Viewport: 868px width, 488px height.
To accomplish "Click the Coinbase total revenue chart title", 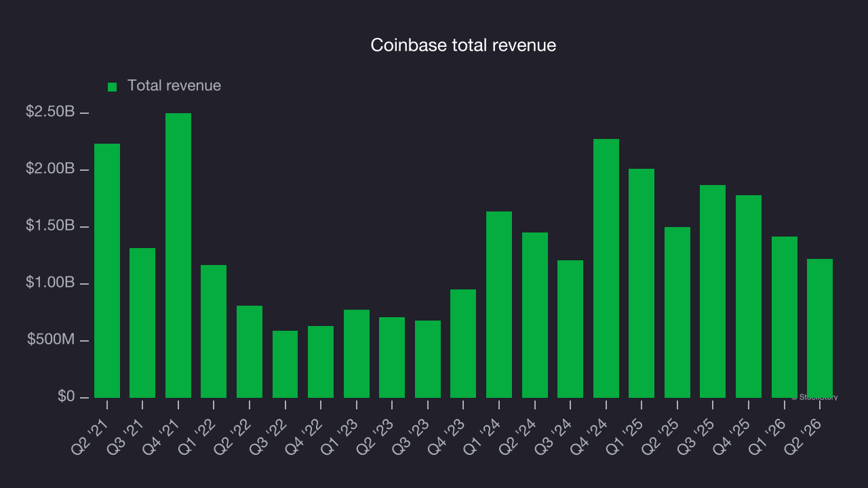I will coord(463,45).
